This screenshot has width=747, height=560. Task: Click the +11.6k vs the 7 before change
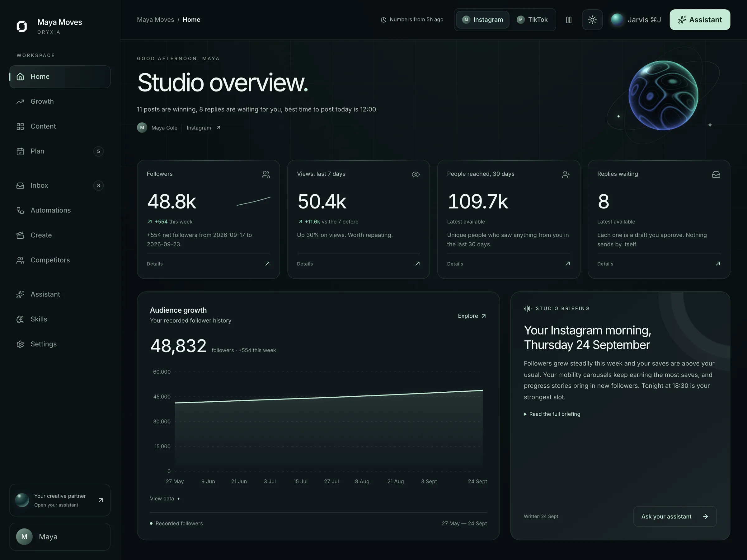(328, 222)
